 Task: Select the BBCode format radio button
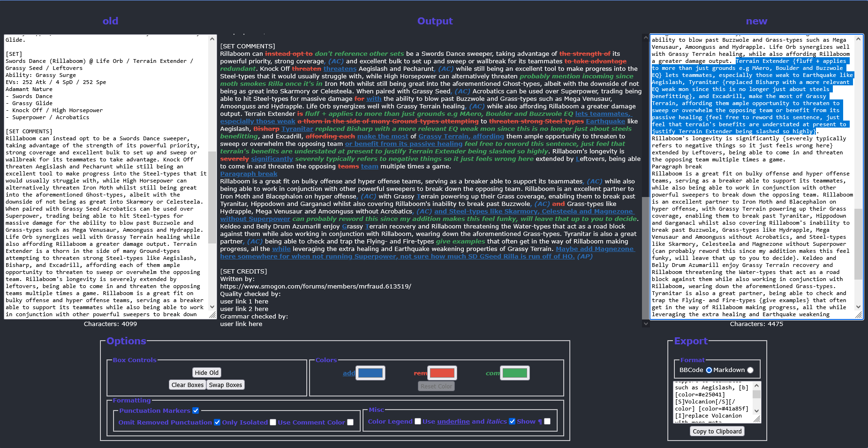[709, 370]
